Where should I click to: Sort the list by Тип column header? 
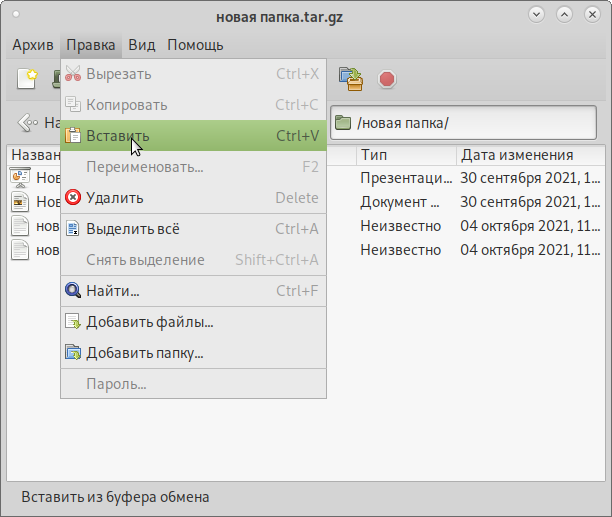pos(405,155)
